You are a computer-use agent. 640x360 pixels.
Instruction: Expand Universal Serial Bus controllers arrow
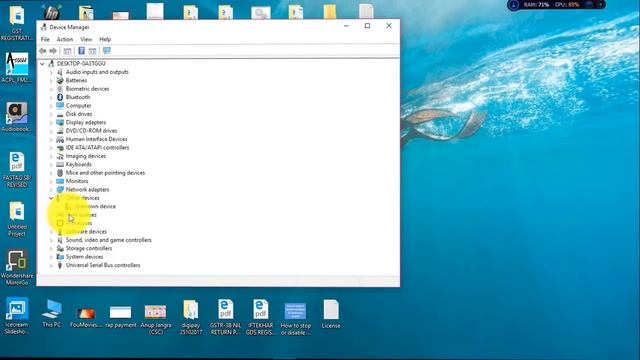coord(51,265)
